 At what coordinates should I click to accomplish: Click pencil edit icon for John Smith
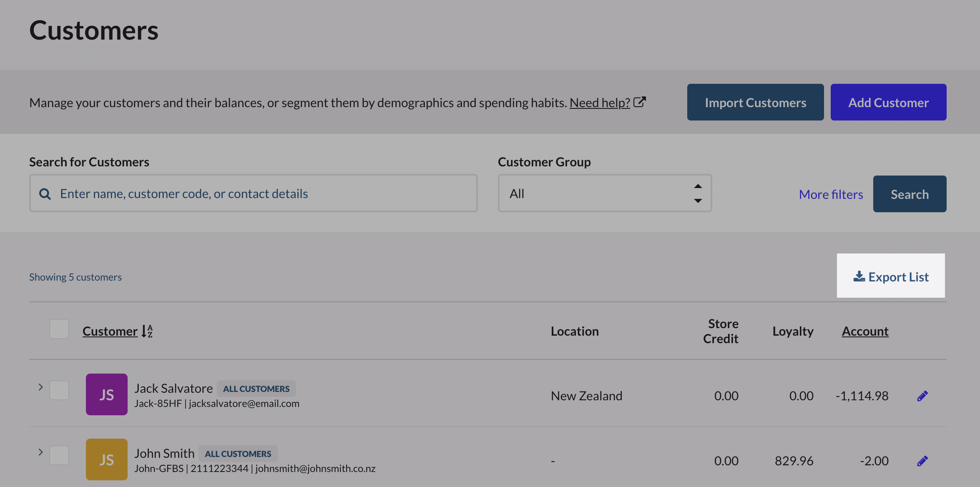922,461
